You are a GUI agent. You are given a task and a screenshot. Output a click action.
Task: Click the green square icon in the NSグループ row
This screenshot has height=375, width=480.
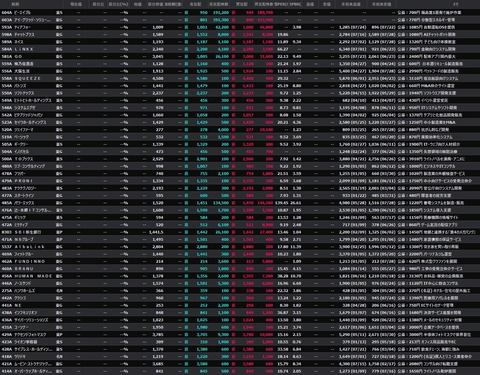[186, 240]
